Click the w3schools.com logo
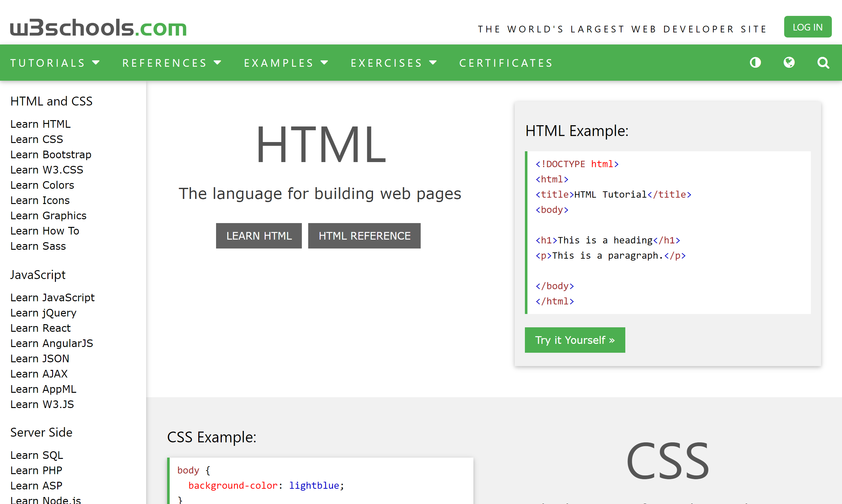The width and height of the screenshot is (842, 504). pyautogui.click(x=98, y=28)
